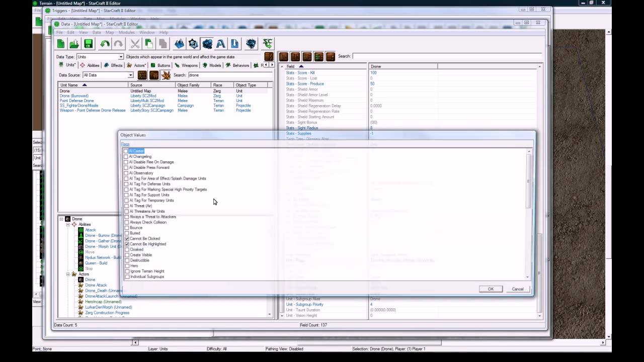Click the unit Search field containing drone
This screenshot has height=362, width=644.
230,75
